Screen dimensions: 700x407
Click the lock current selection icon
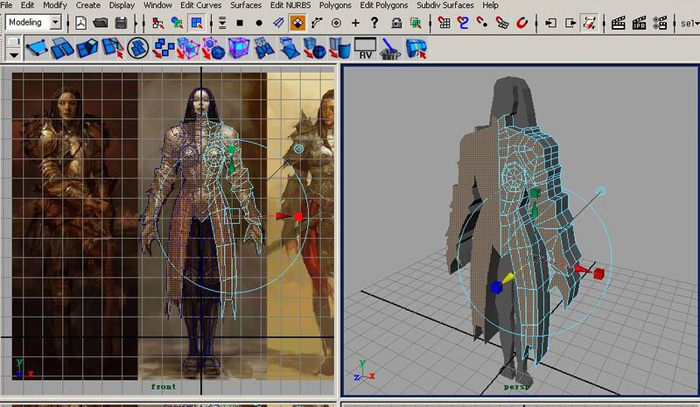point(396,23)
